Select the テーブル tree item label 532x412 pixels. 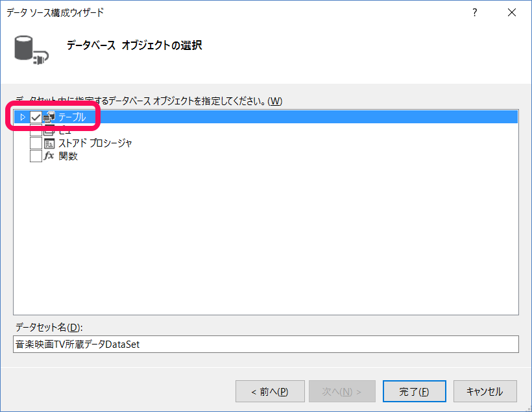click(x=72, y=117)
